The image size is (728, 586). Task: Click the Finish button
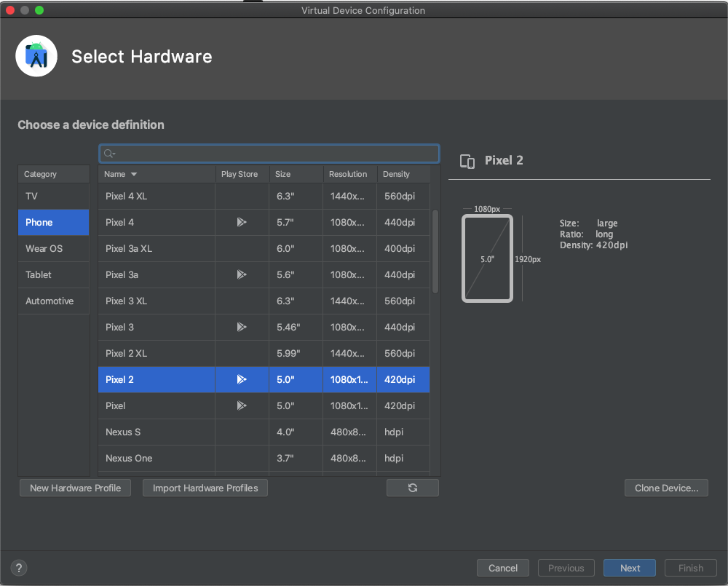[690, 568]
